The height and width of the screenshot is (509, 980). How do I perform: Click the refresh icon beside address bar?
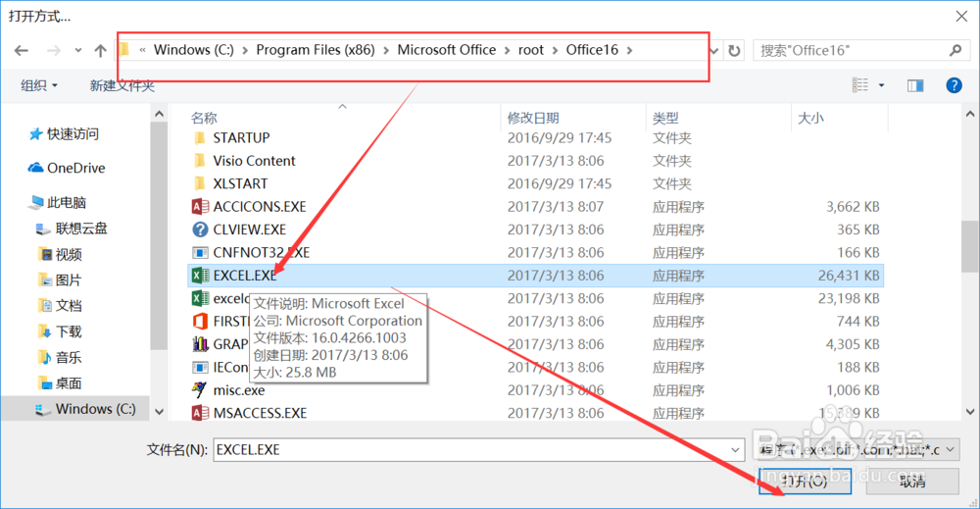(x=734, y=51)
